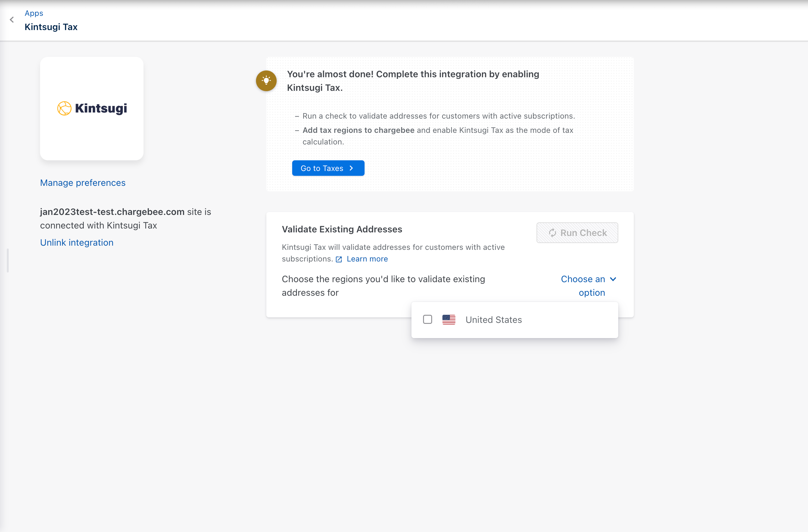The image size is (808, 532).
Task: Click the yellow lightbulb tip icon
Action: (266, 81)
